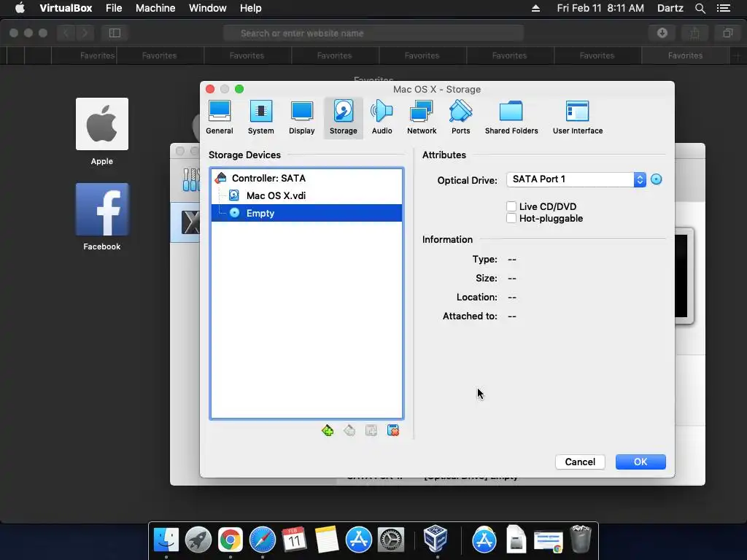
Task: Click Safari's downloads icon
Action: coord(662,33)
